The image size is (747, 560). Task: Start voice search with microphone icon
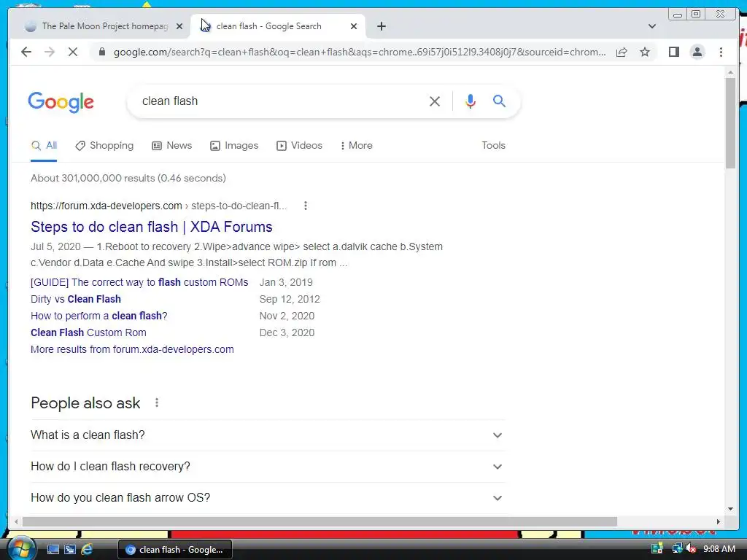point(471,101)
